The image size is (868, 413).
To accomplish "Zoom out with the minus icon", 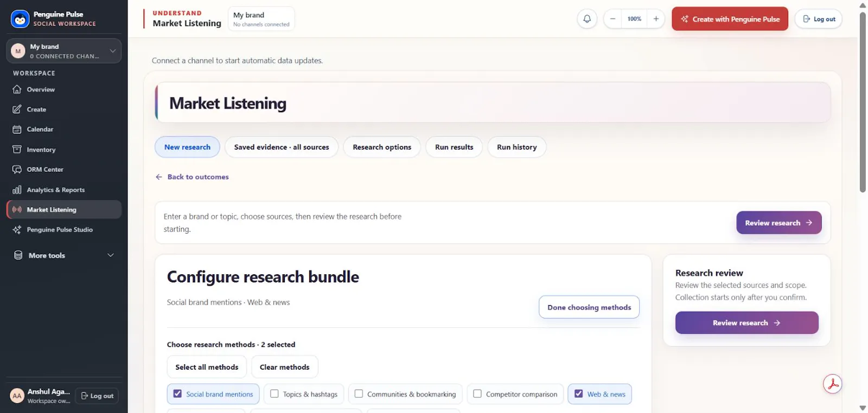I will (x=612, y=19).
